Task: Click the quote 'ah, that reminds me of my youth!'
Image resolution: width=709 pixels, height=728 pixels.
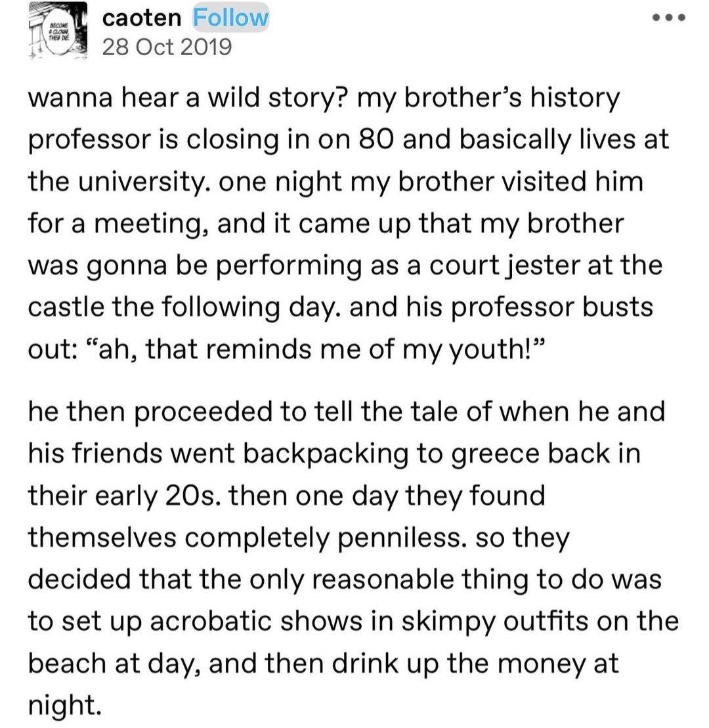Action: pyautogui.click(x=315, y=349)
